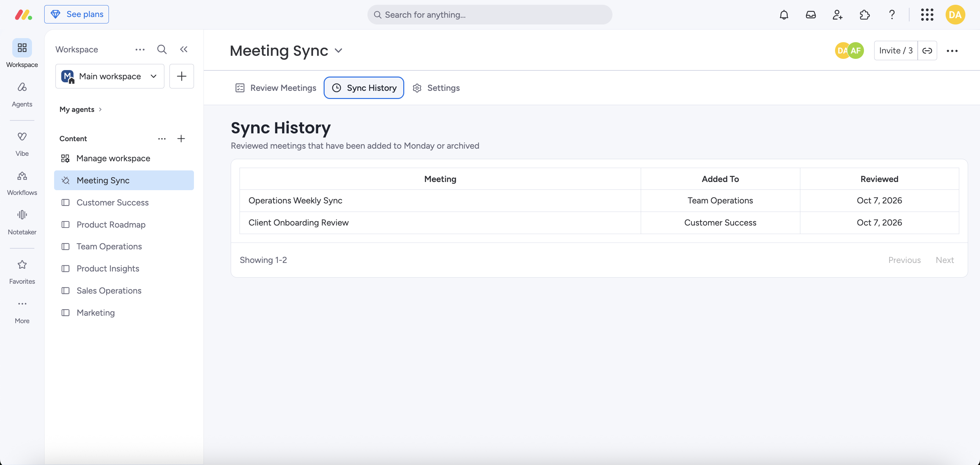
Task: Open the Team Operations board in sidebar
Action: coord(124,246)
